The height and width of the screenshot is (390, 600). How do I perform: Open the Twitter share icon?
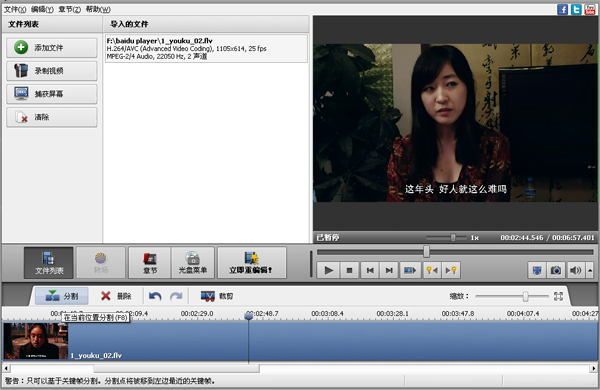tap(576, 9)
